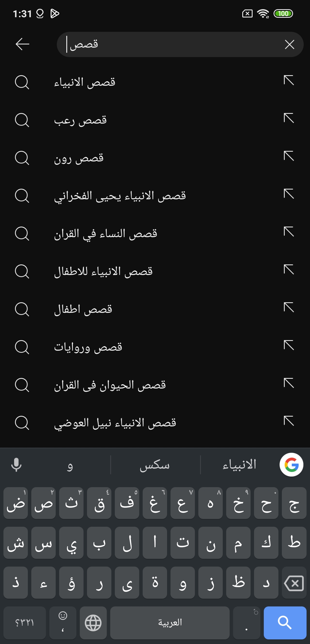The width and height of the screenshot is (310, 644).
Task: Switch to numbers keyboard with ؟٣٢١ key
Action: 25,623
